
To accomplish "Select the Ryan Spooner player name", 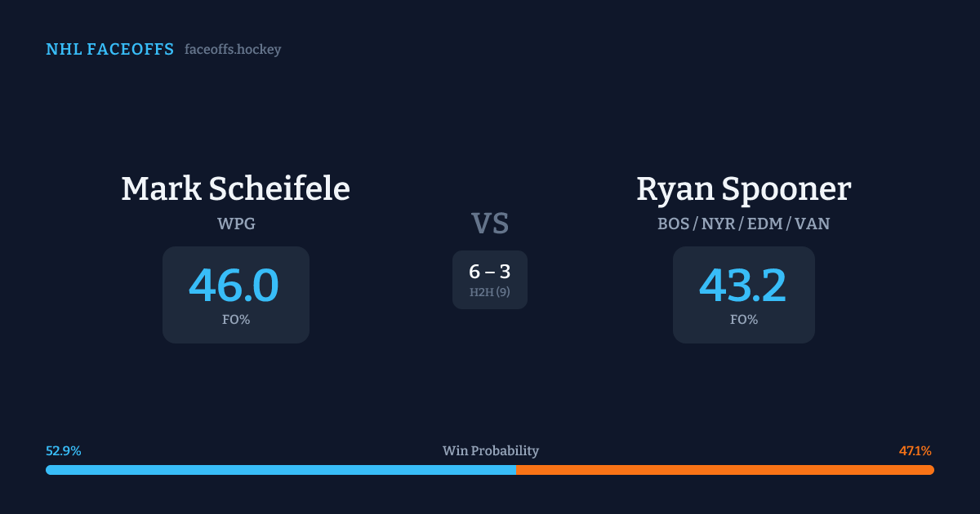I will 743,188.
